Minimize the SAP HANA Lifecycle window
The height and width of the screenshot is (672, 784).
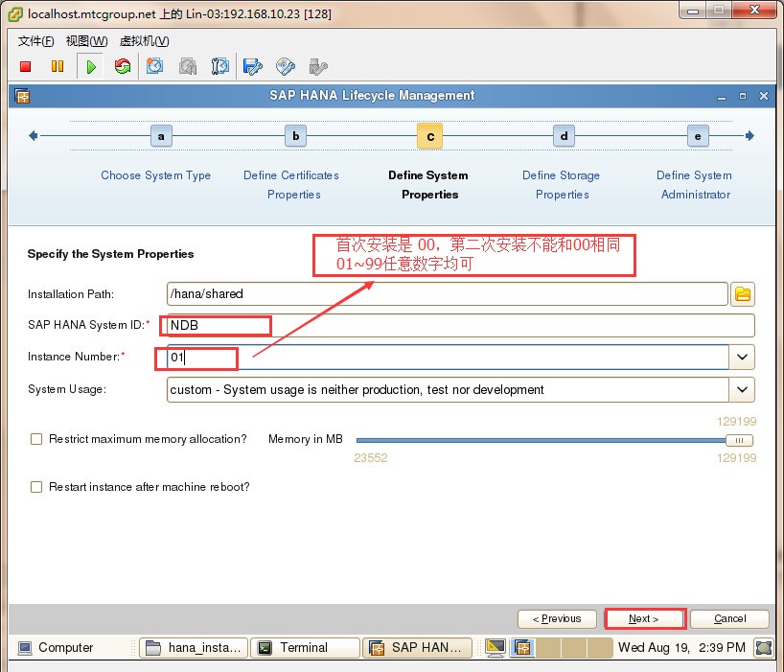(721, 96)
